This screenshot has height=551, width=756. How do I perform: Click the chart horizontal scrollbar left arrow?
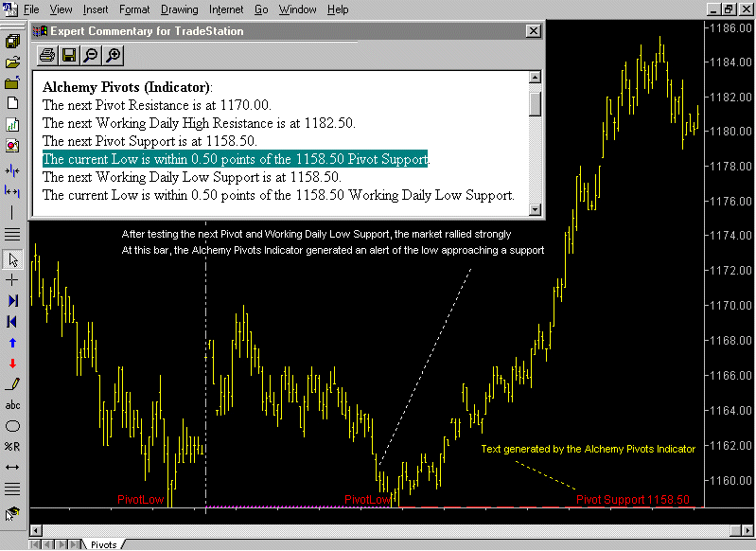click(36, 530)
